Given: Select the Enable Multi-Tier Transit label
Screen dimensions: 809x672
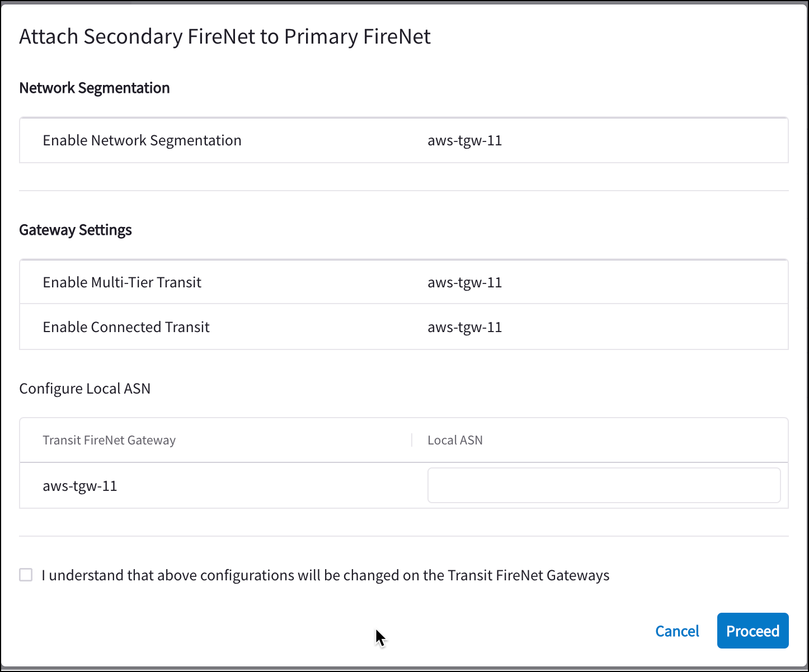Looking at the screenshot, I should point(122,282).
